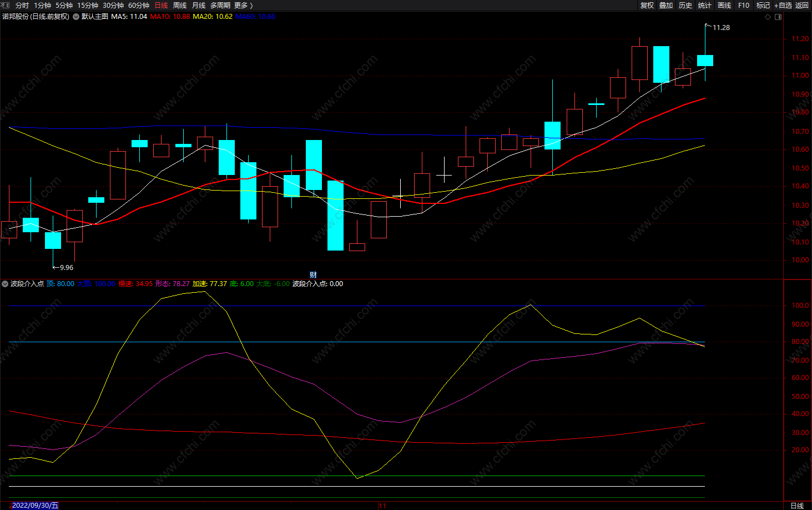Image resolution: width=812 pixels, height=510 pixels.
Task: Click MA20: 10.62 value
Action: [213, 17]
